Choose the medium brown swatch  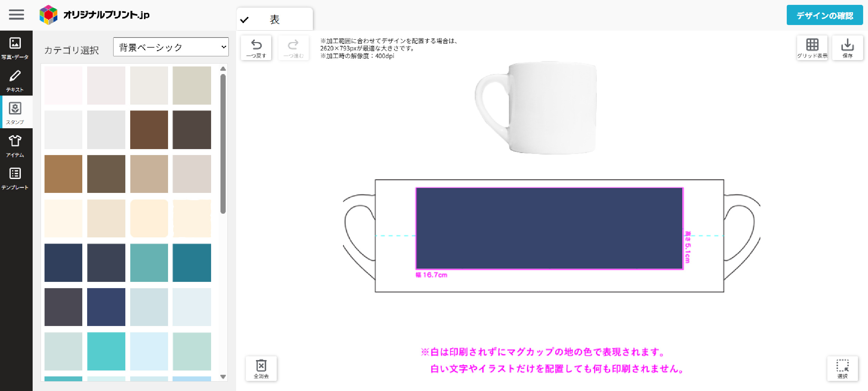149,130
